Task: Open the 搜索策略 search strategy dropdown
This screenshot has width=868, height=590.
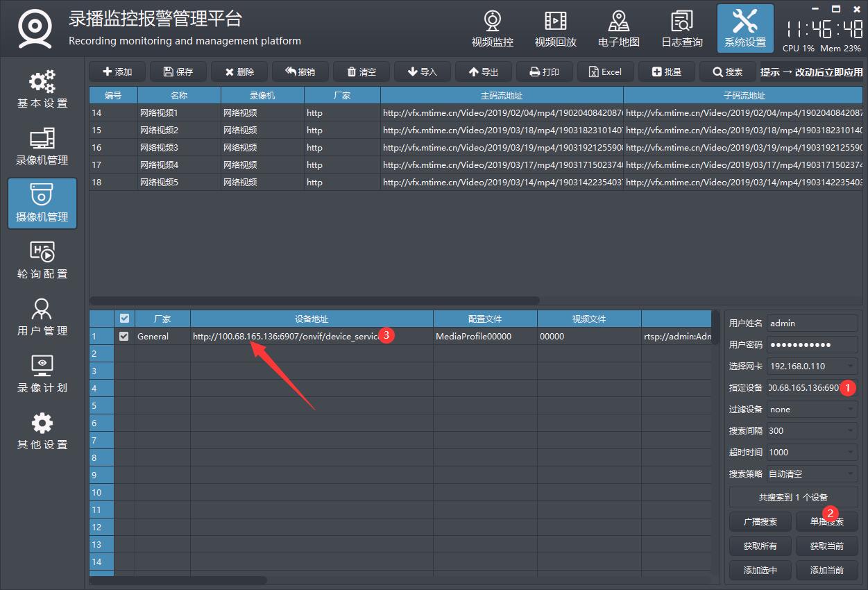Action: click(851, 474)
